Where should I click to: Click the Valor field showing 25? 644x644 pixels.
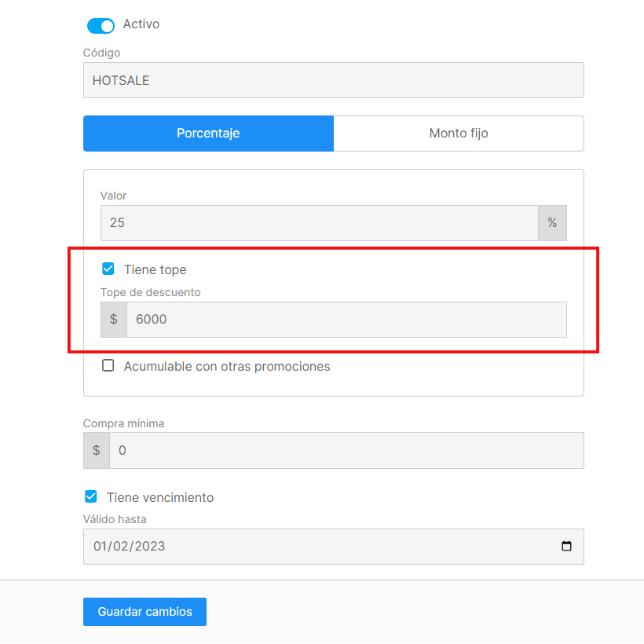click(x=319, y=222)
